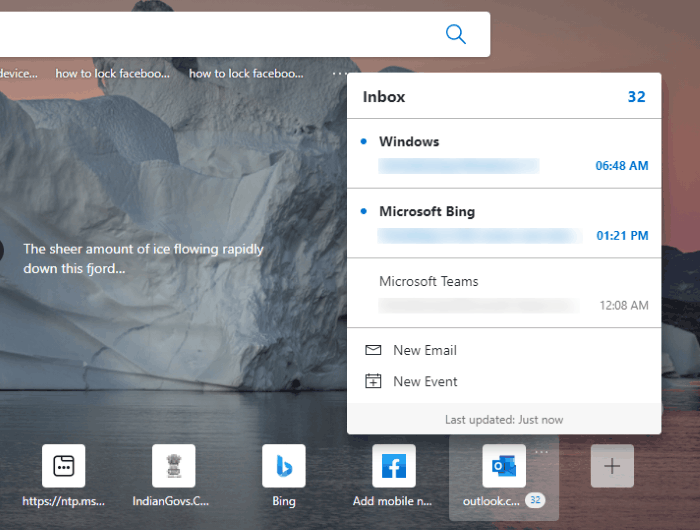Create an event via New Event label

pyautogui.click(x=425, y=382)
